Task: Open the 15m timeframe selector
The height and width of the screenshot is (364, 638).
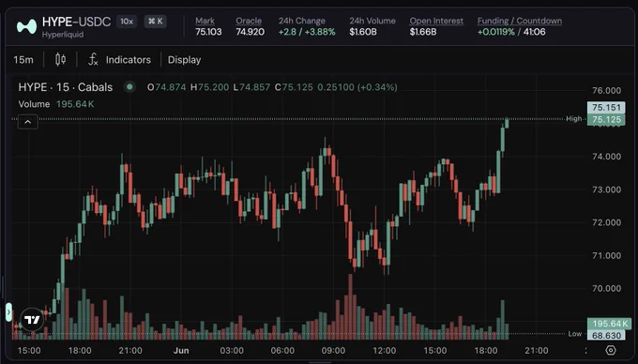Action: tap(23, 60)
